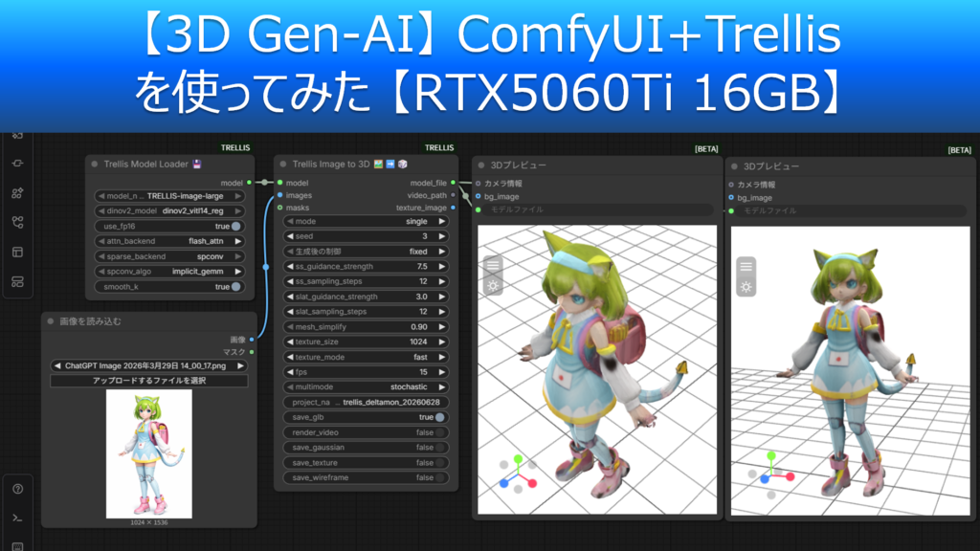Screen dimensions: 980x551
Task: Click the masks input socket
Action: (x=280, y=208)
